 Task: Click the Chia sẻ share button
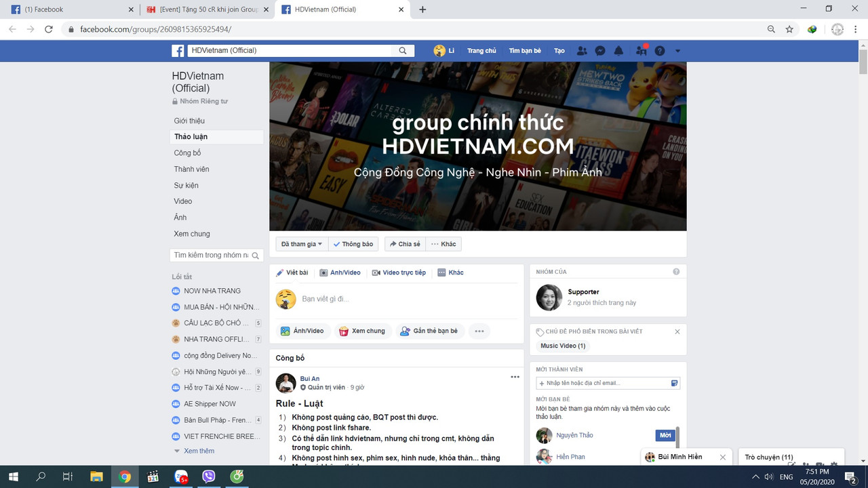pyautogui.click(x=405, y=244)
